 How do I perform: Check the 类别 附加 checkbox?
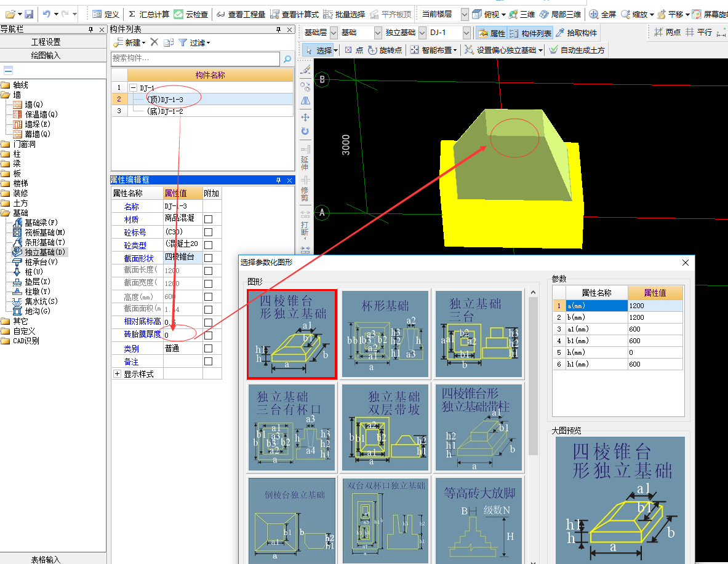209,348
